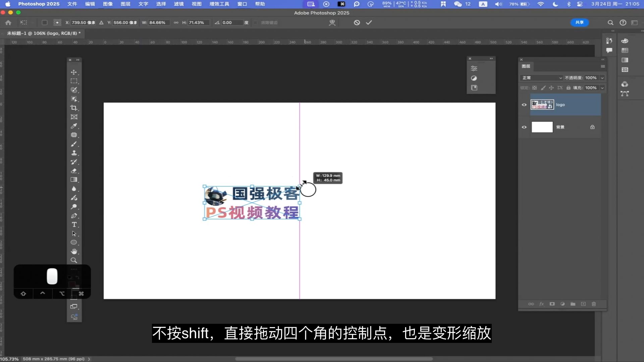Select the Zoom tool
The width and height of the screenshot is (644, 362).
tap(74, 260)
